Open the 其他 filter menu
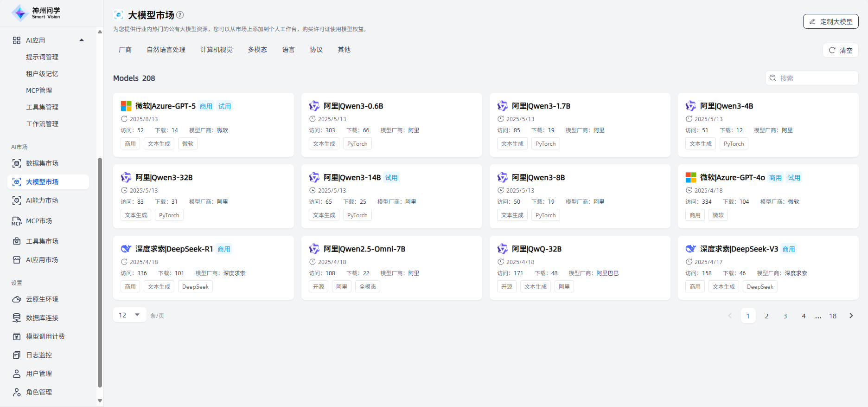This screenshot has width=868, height=407. point(344,50)
